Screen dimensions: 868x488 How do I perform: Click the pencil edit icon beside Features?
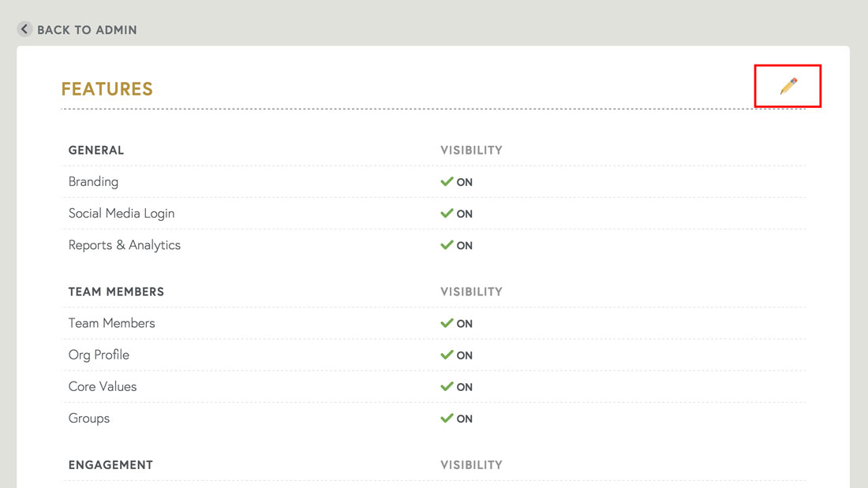point(788,86)
